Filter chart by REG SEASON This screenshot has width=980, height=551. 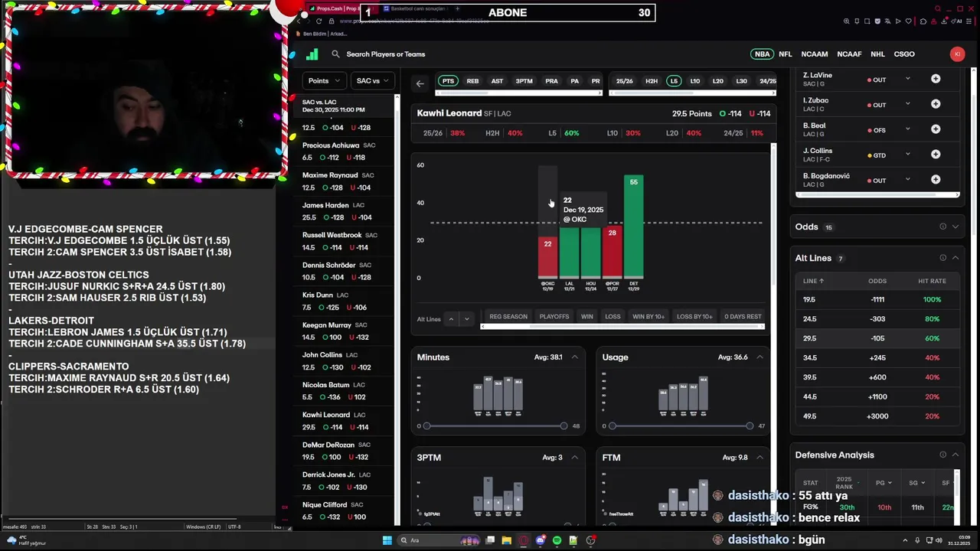point(508,316)
